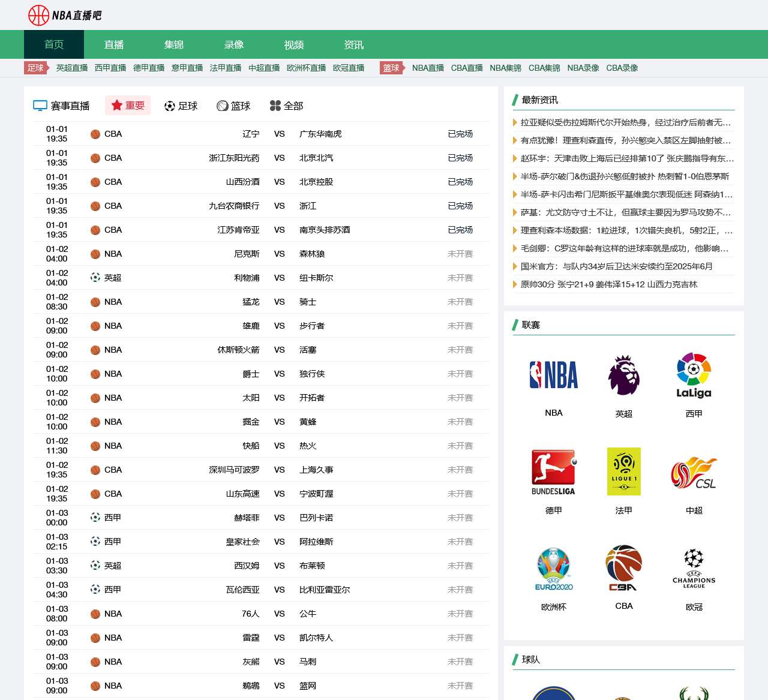Open the 录像 nav tab
Image resolution: width=768 pixels, height=700 pixels.
click(x=234, y=44)
